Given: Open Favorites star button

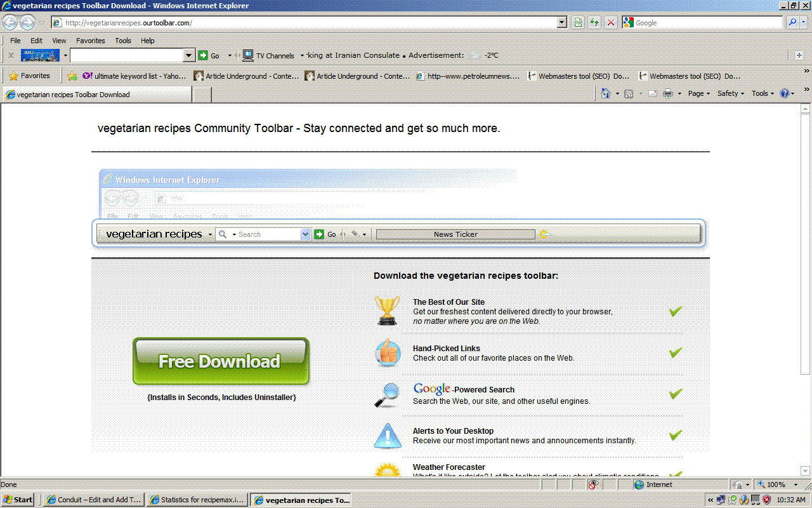Looking at the screenshot, I should (29, 76).
